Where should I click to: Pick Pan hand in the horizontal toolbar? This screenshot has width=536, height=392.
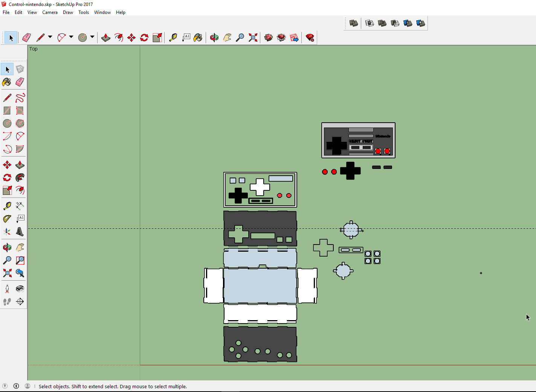click(x=227, y=38)
